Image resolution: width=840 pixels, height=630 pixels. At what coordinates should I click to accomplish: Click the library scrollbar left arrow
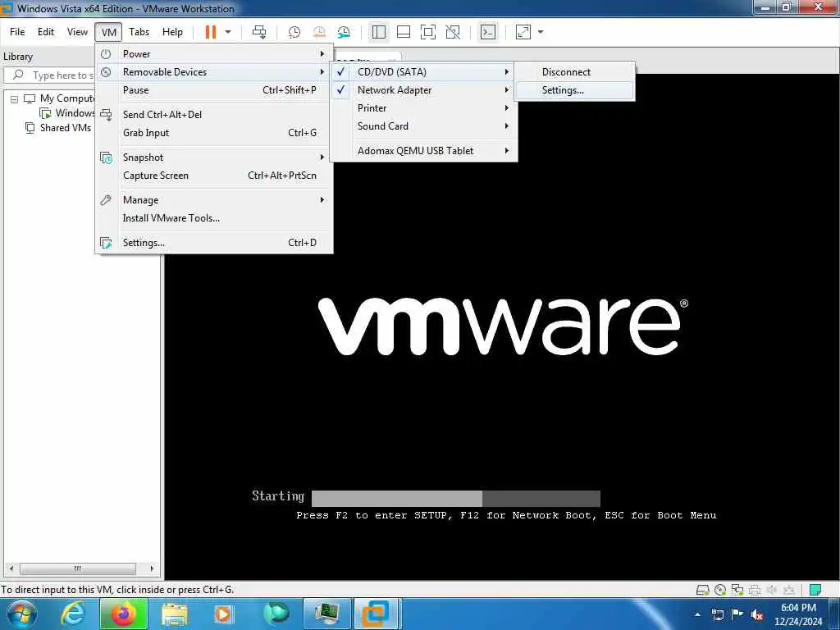click(11, 568)
